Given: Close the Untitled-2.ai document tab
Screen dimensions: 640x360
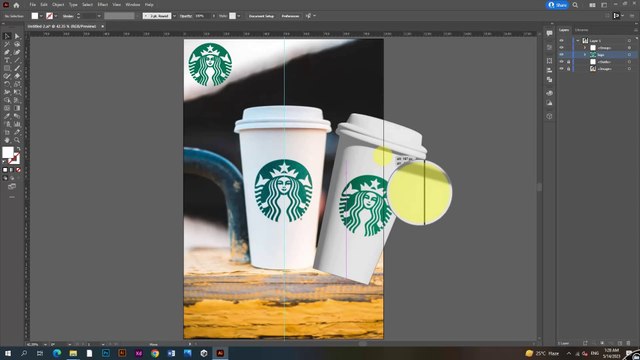Looking at the screenshot, I should click(x=102, y=26).
